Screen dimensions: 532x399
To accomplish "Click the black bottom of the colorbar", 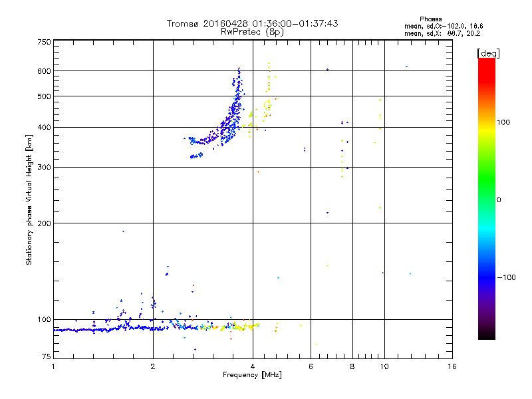I will pos(487,334).
